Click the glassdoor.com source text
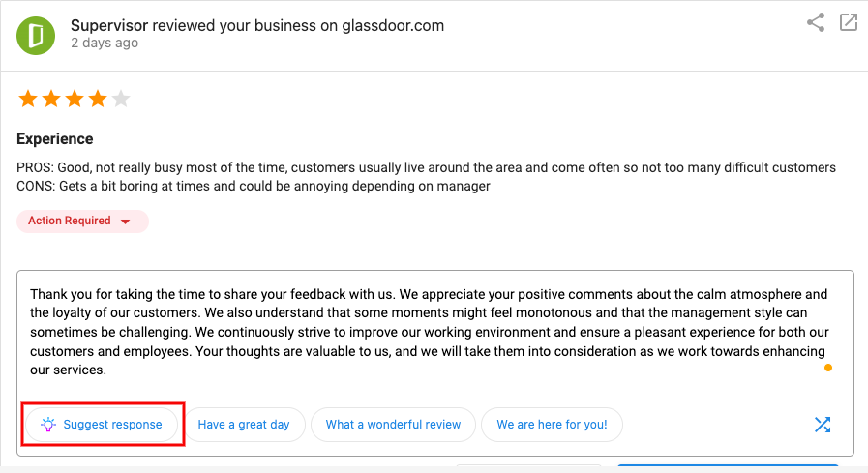This screenshot has width=868, height=473. (x=393, y=25)
